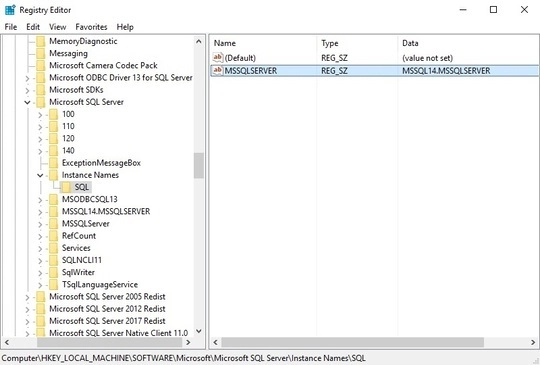Expand the 100 subkey
Viewport: 540px width, 365px height.
coord(40,115)
